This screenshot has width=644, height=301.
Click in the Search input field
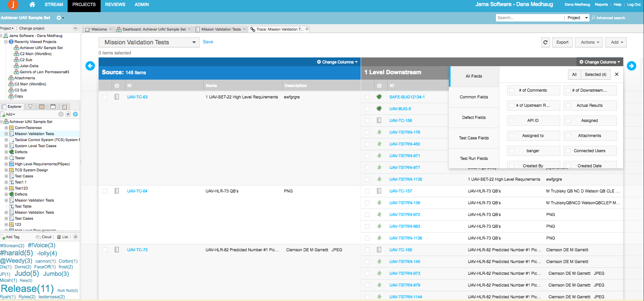click(x=530, y=18)
